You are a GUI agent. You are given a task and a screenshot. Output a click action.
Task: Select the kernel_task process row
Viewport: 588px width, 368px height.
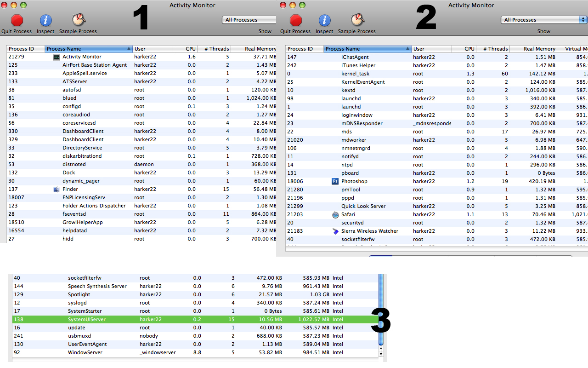tap(437, 74)
